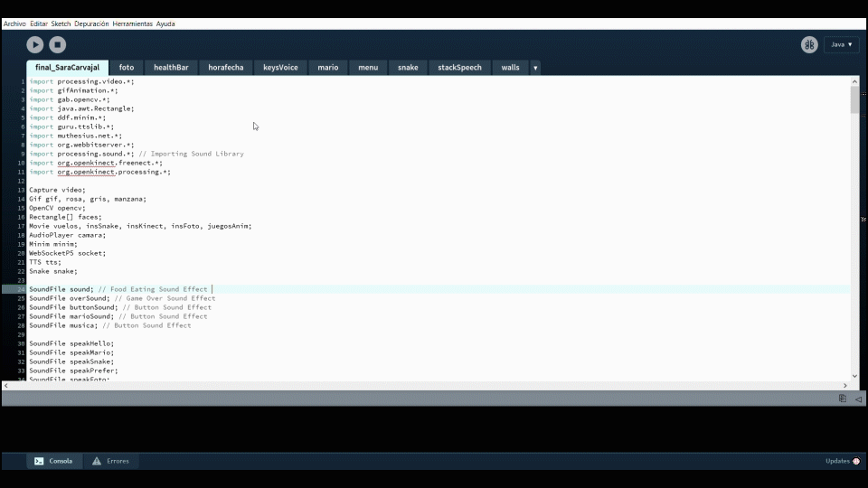This screenshot has height=488, width=868.
Task: Switch to the walls tab
Action: pyautogui.click(x=510, y=68)
